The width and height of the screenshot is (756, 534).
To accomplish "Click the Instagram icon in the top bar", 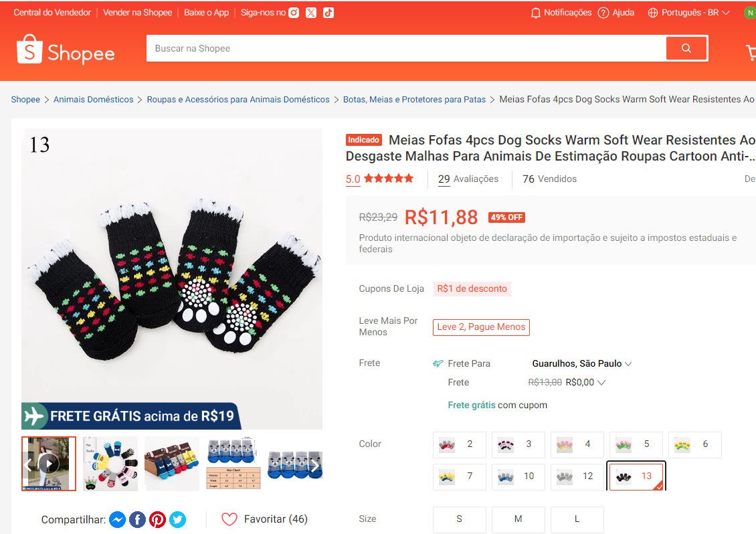I will coord(294,13).
